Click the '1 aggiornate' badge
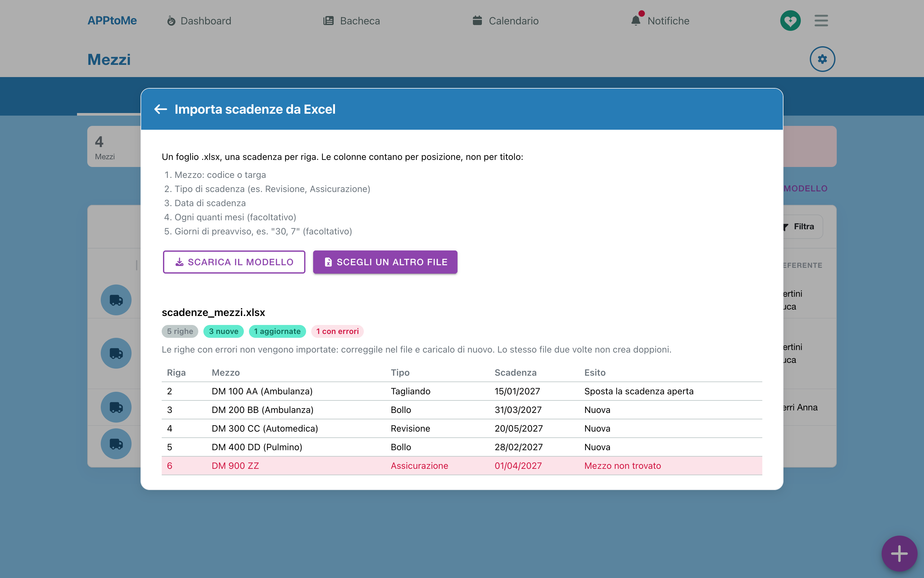 tap(277, 331)
